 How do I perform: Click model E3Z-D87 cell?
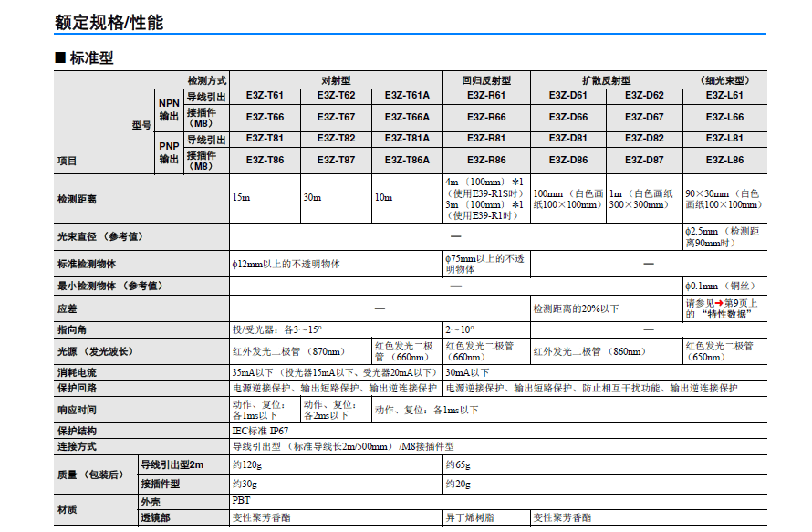[644, 160]
